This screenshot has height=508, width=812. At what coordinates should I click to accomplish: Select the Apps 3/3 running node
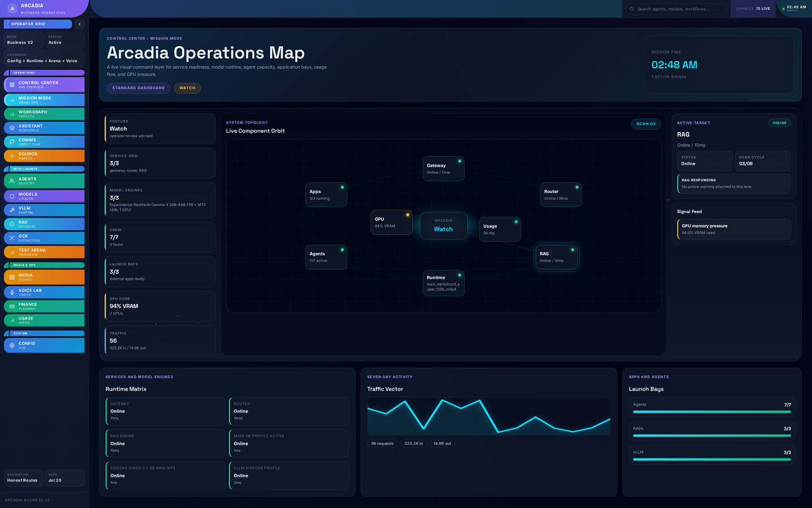tap(326, 195)
